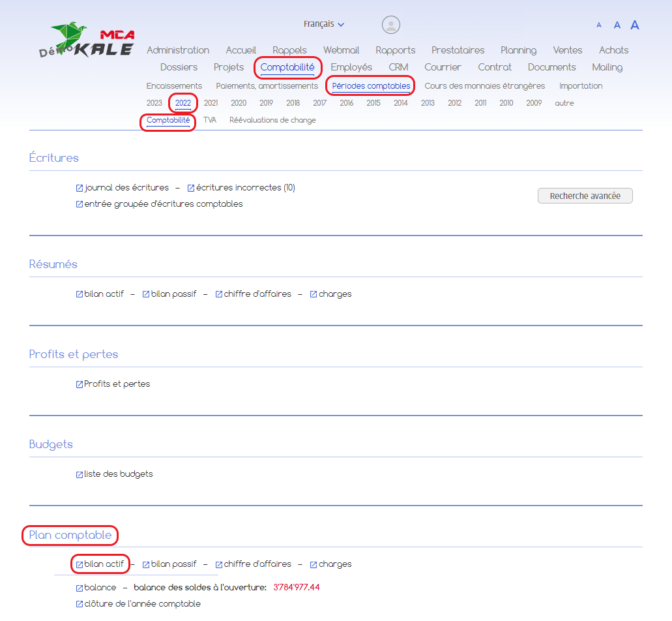Image resolution: width=672 pixels, height=621 pixels.
Task: Open the Ventes menu item
Action: click(567, 50)
